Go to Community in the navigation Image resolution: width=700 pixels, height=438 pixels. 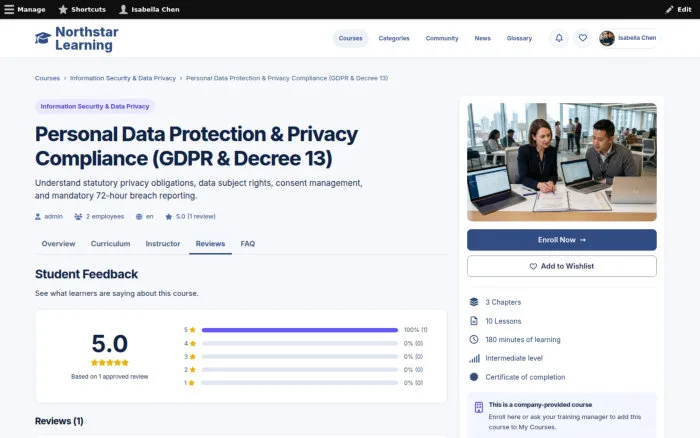pos(442,38)
